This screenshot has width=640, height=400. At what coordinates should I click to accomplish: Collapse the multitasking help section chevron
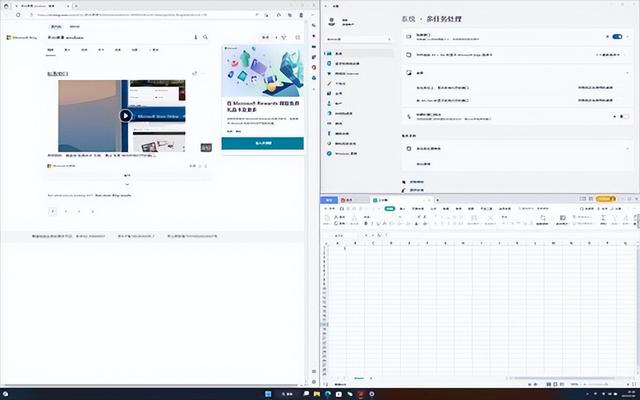click(x=628, y=149)
